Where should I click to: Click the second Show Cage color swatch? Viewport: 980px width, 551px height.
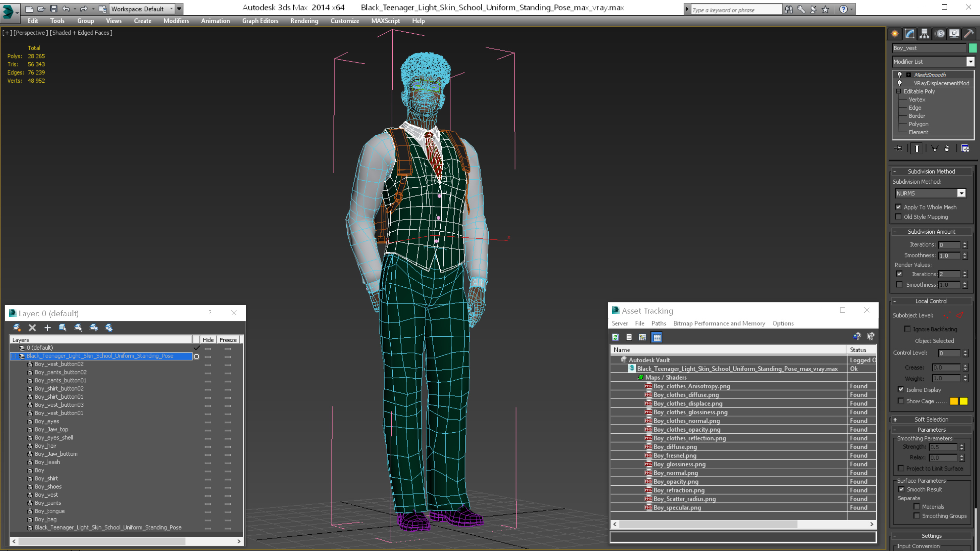(x=964, y=401)
